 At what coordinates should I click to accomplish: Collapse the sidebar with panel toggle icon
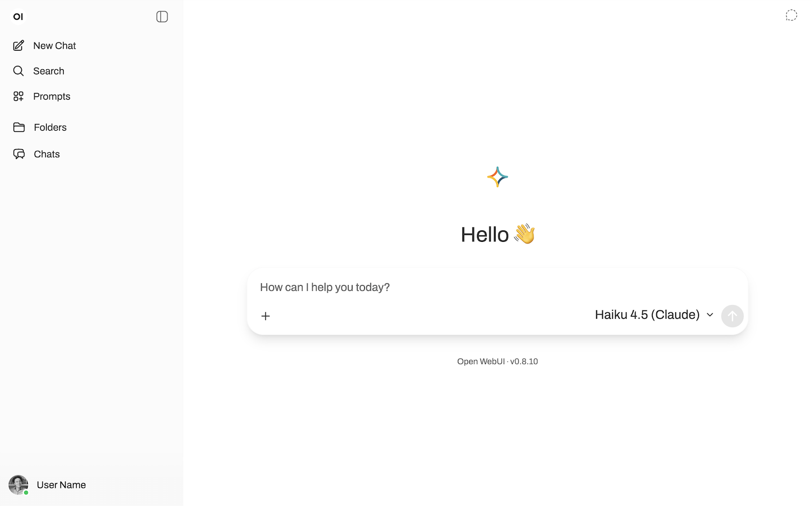[162, 17]
